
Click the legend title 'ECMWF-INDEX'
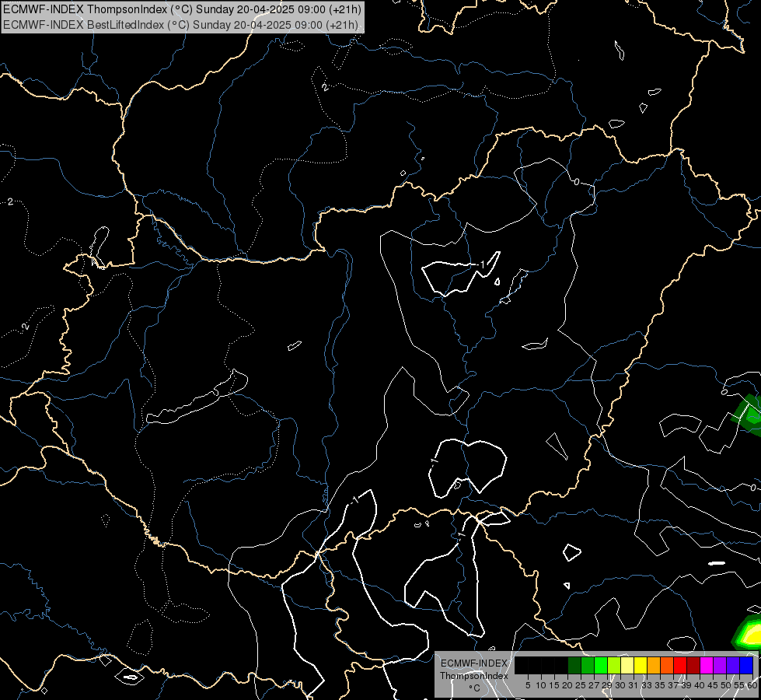474,663
